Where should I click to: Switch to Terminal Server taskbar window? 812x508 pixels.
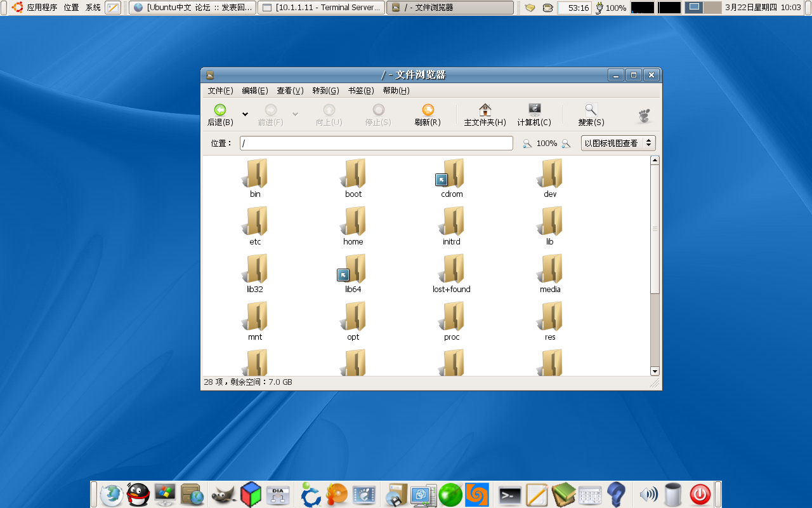tap(322, 8)
